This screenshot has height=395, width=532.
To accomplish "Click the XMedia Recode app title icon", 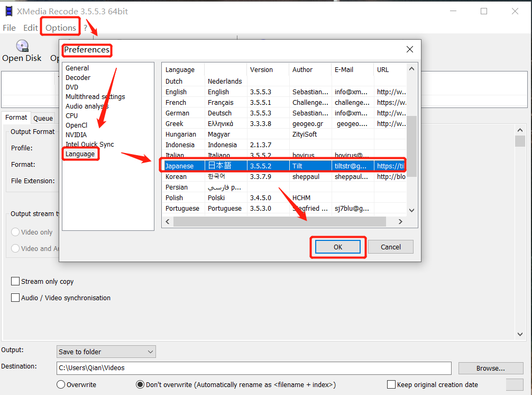I will [x=9, y=11].
